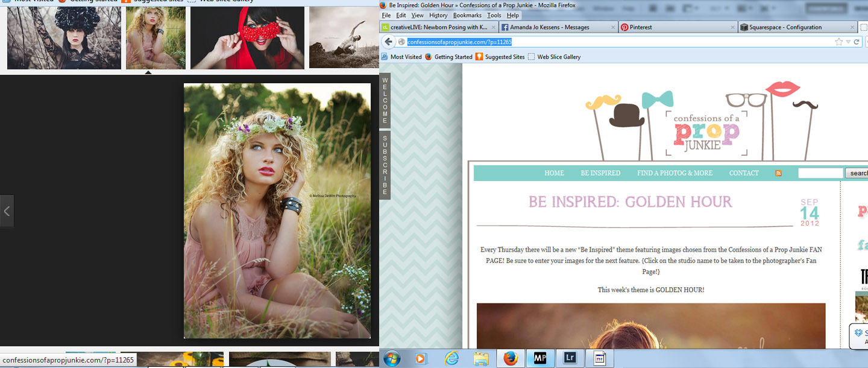Image resolution: width=868 pixels, height=368 pixels.
Task: Open the vertical WELCOME side tab
Action: tap(385, 100)
